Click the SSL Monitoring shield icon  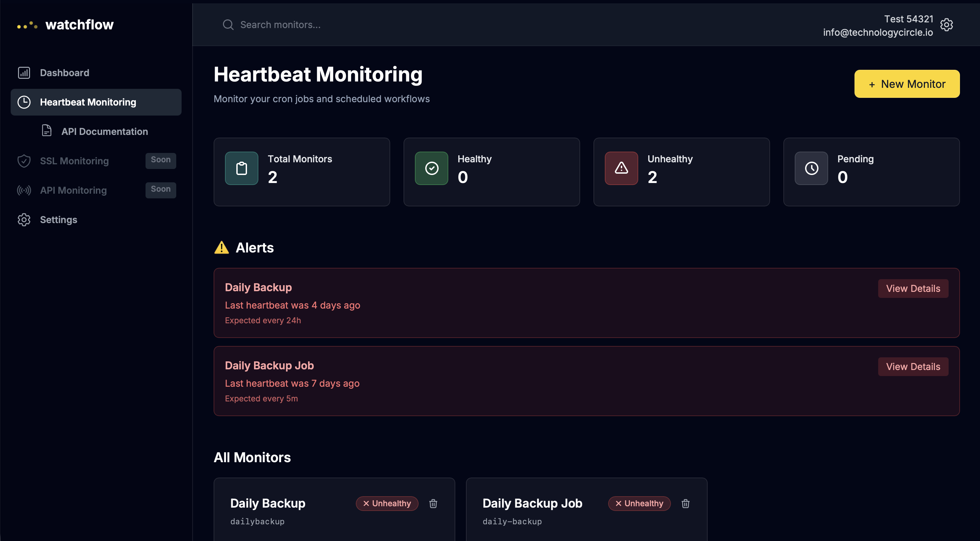click(24, 161)
